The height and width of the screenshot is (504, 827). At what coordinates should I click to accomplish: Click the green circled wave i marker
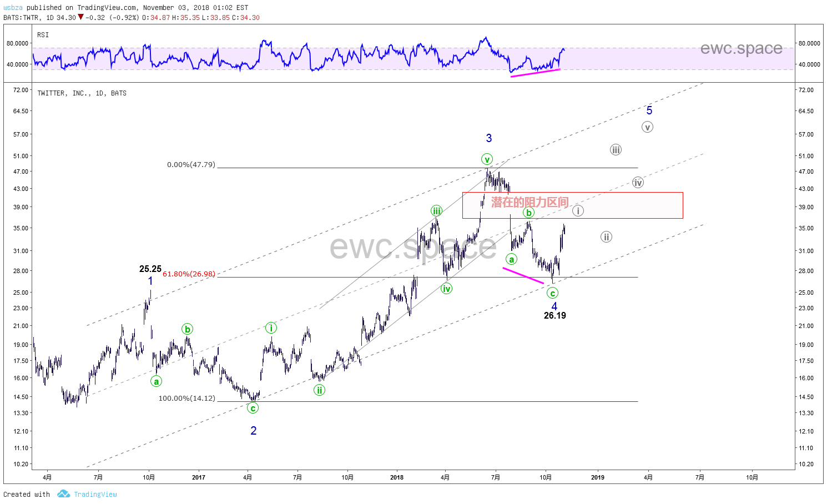(x=271, y=328)
